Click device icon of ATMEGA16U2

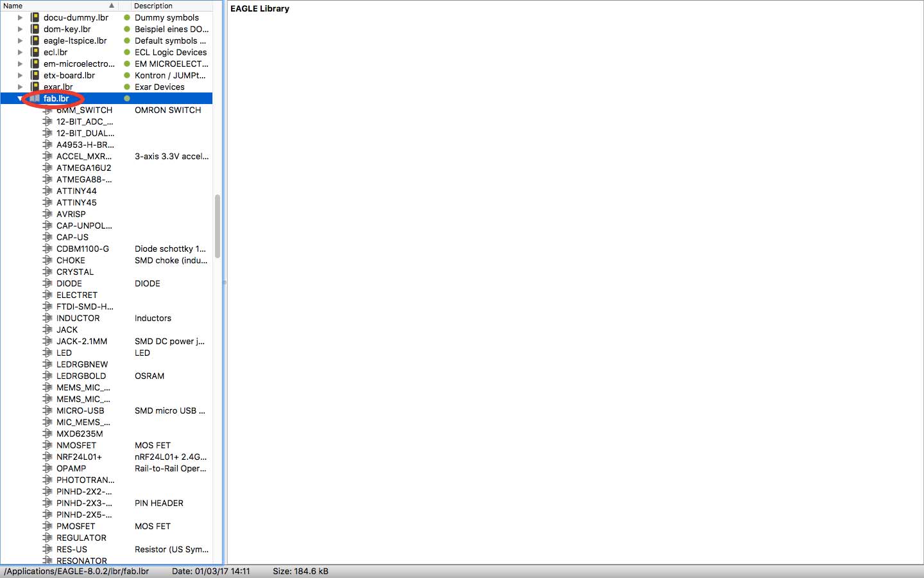point(47,168)
